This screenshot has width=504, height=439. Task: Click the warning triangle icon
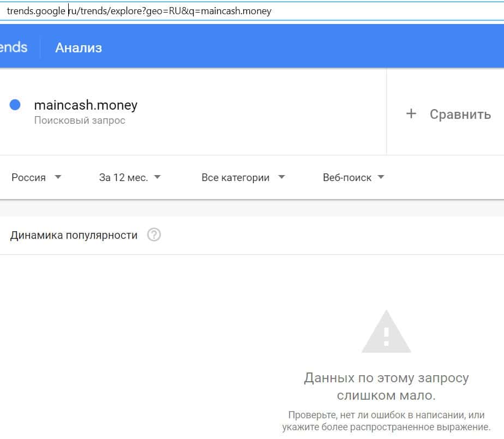point(386,332)
